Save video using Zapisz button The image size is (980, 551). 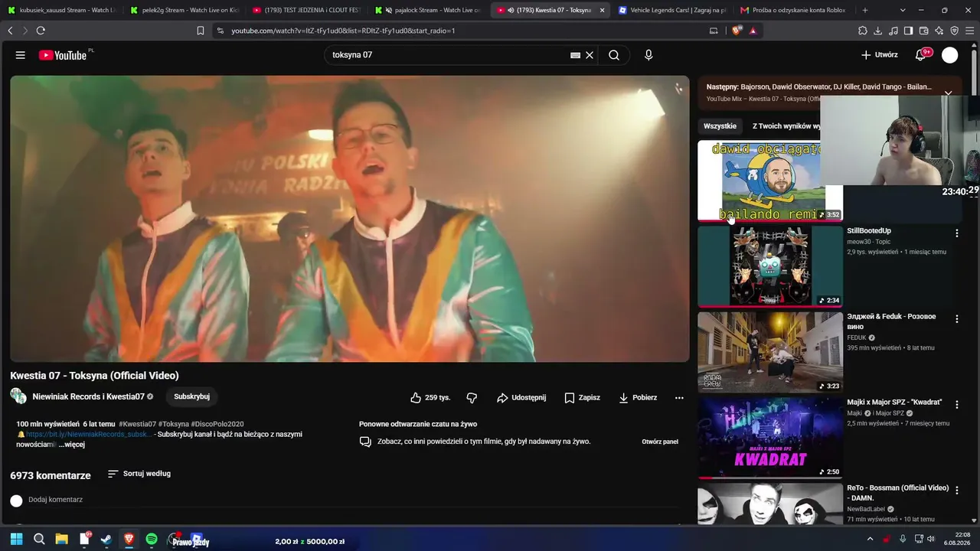tap(582, 398)
